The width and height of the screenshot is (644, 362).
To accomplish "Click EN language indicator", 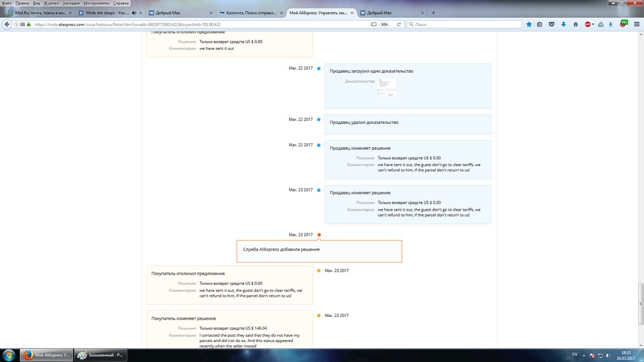I will [x=574, y=355].
